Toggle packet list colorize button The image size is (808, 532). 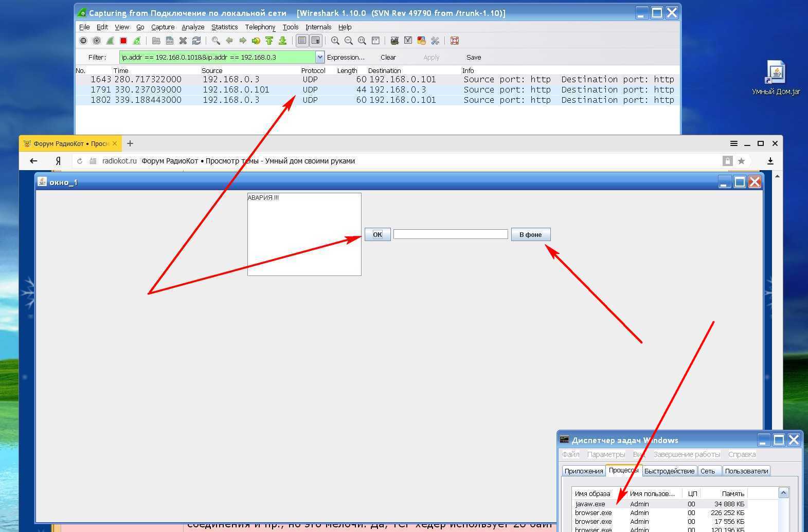[302, 41]
